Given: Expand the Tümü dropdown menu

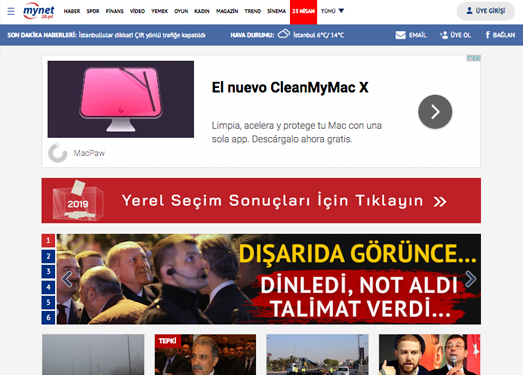Looking at the screenshot, I should [x=332, y=11].
